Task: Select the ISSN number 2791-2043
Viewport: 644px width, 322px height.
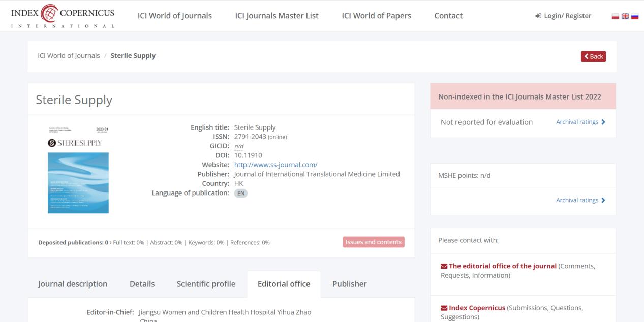Action: coord(251,136)
